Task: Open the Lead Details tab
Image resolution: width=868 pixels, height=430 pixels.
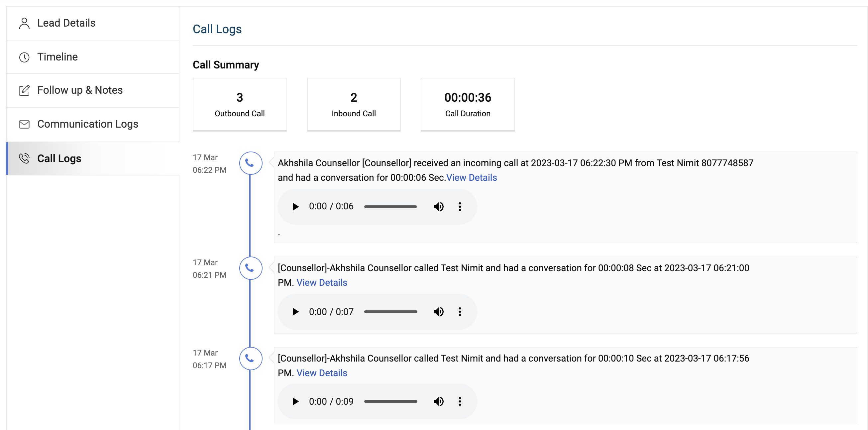Action: pos(93,23)
